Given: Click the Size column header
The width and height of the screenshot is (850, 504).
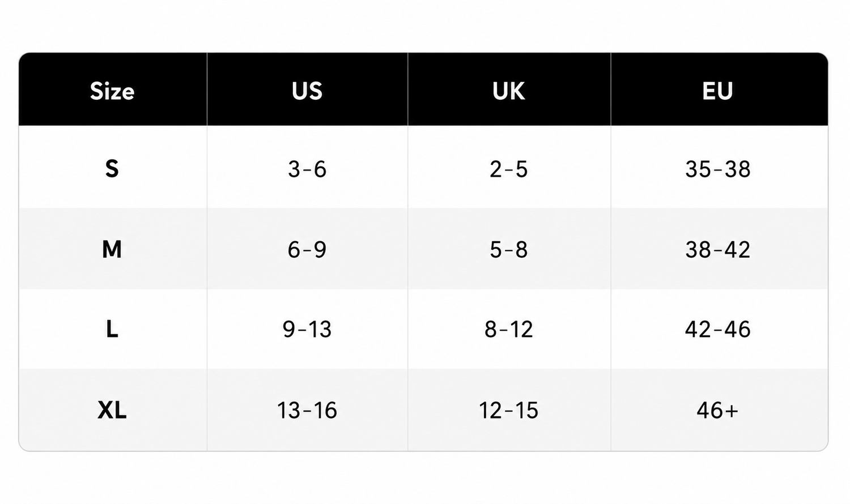Looking at the screenshot, I should (x=112, y=91).
